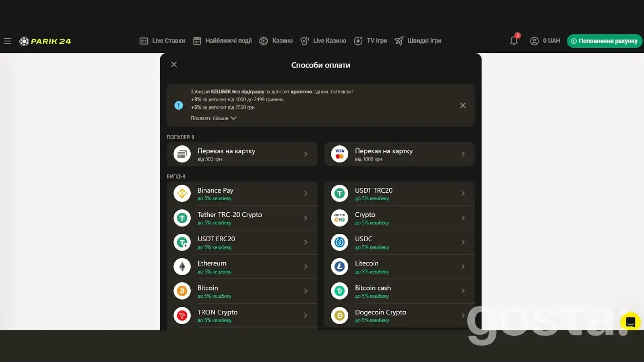Screen dimensions: 644x362
Task: Open Live Ставки section
Action: point(162,41)
